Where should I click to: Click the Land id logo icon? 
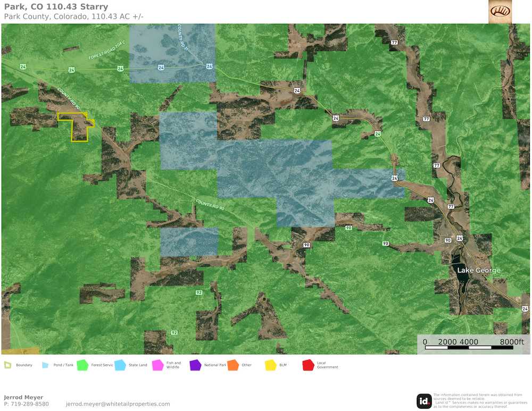click(424, 401)
